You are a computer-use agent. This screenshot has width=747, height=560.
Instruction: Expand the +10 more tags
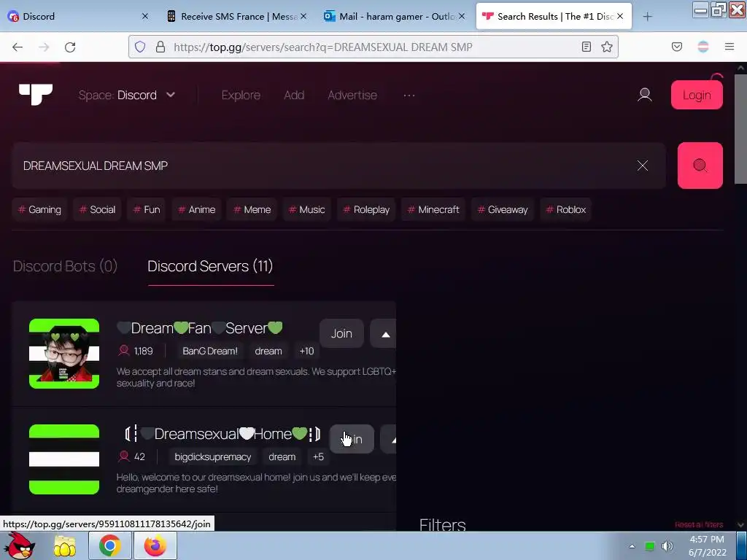[x=306, y=351]
